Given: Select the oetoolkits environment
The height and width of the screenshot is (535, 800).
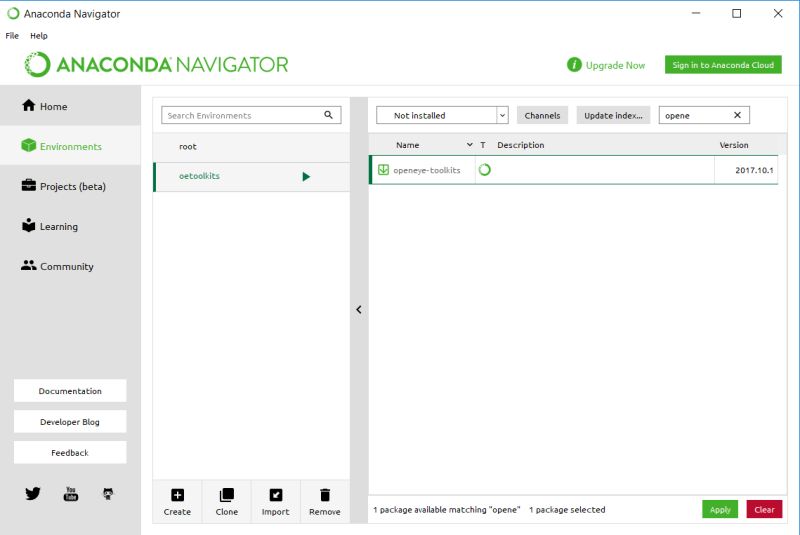Looking at the screenshot, I should pos(252,176).
